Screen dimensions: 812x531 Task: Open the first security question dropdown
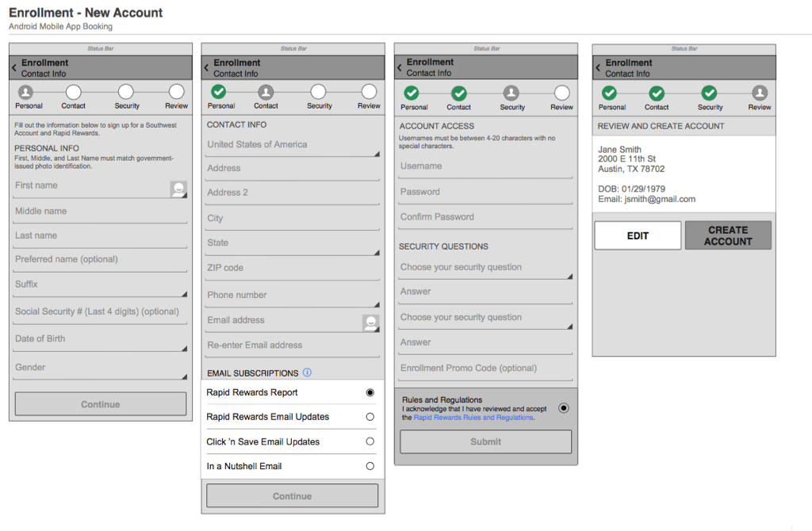485,268
